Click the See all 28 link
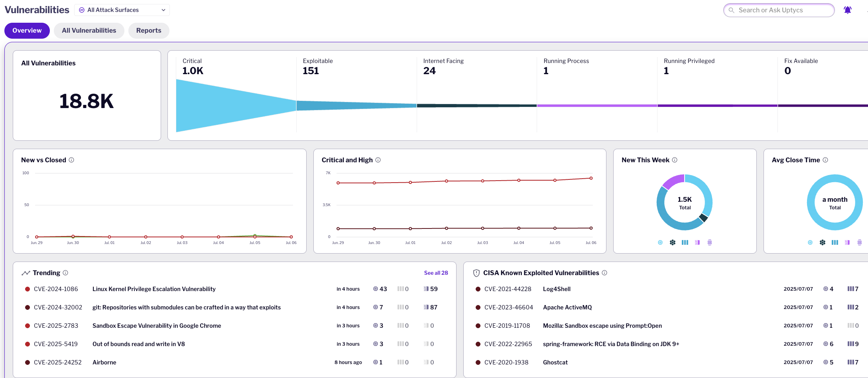Screen dimensions: 868x378 [x=436, y=273]
